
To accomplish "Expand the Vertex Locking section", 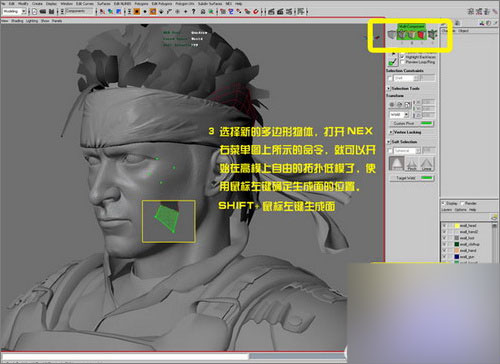I will [391, 132].
